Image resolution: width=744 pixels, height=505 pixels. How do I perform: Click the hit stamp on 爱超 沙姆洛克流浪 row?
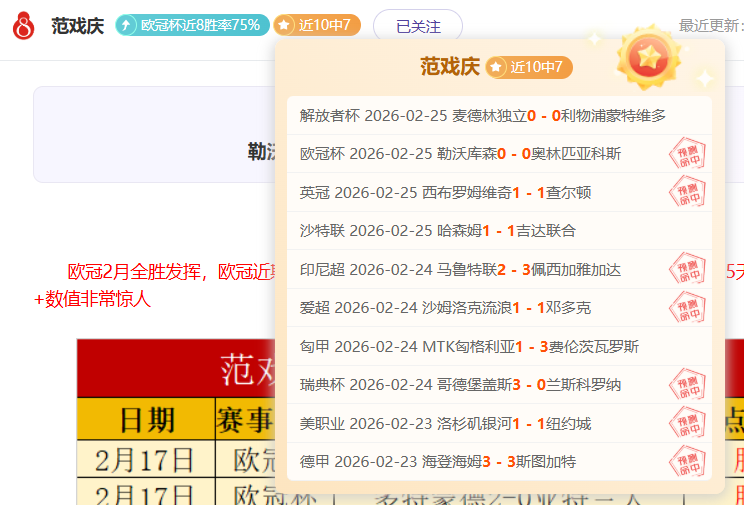coord(687,307)
